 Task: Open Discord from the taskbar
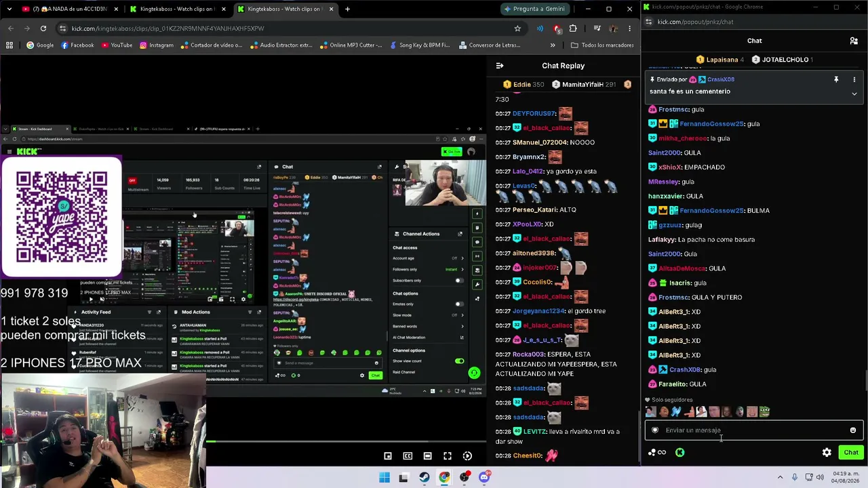pos(484,477)
